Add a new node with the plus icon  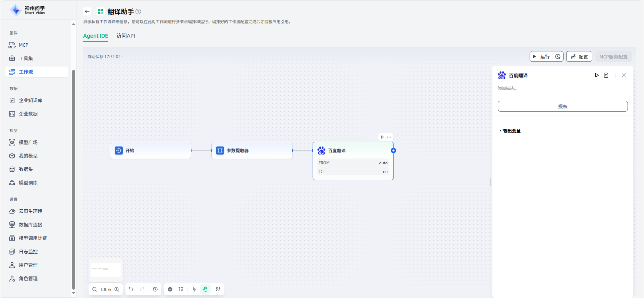point(170,289)
